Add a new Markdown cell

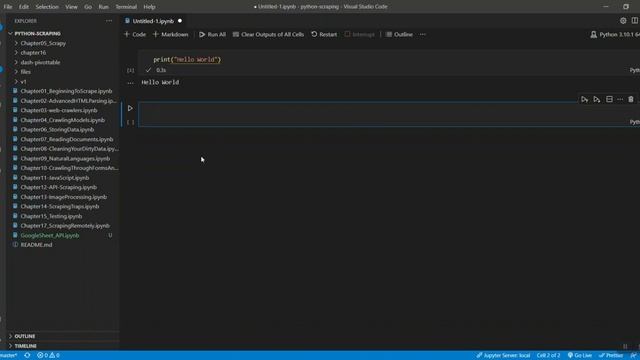point(171,35)
